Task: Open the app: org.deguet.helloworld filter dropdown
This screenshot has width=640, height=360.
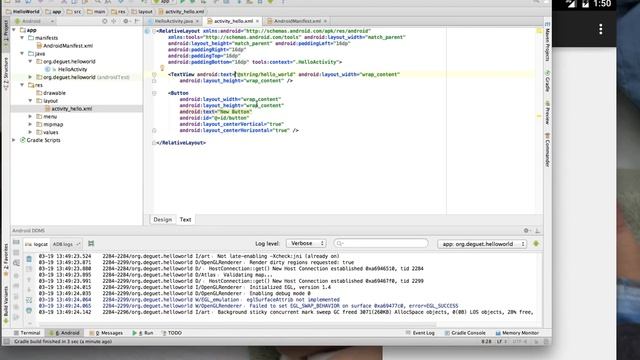Action: point(482,244)
